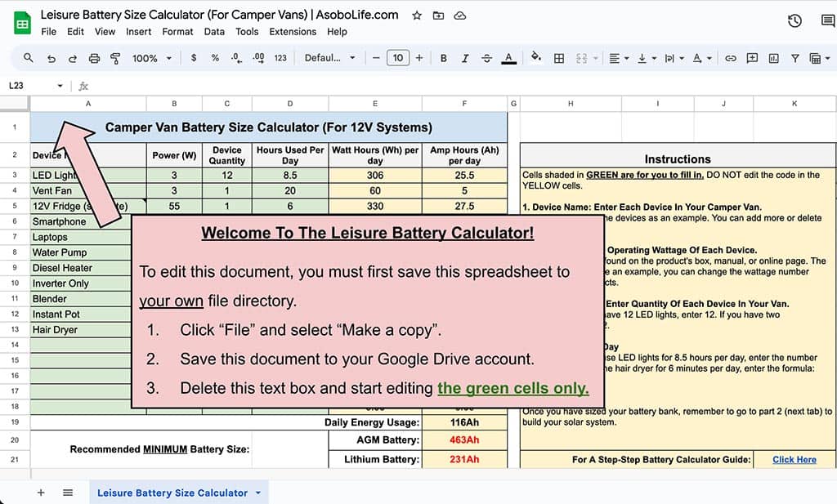Open the Extensions menu
Image resolution: width=837 pixels, height=504 pixels.
coord(293,32)
